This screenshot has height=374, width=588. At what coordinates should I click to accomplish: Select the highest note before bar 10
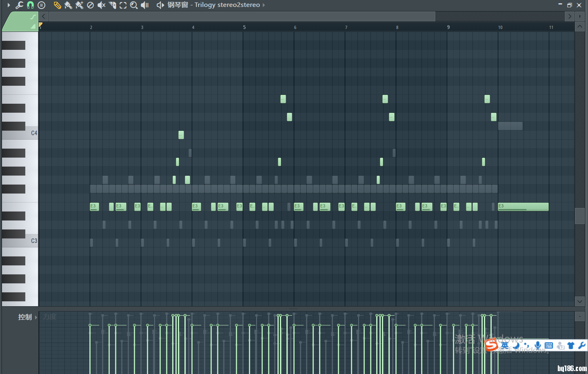[x=487, y=99]
